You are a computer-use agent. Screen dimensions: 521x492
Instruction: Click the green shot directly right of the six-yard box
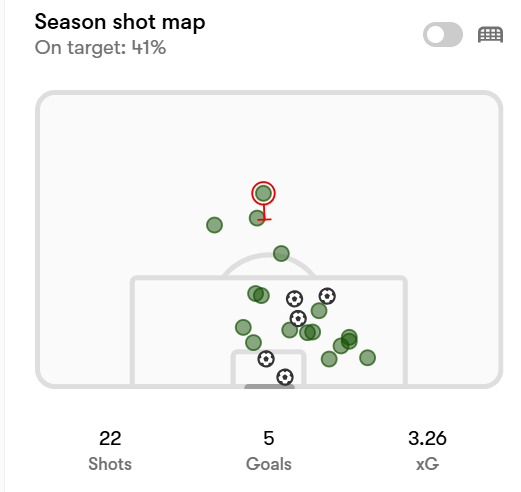pyautogui.click(x=329, y=359)
